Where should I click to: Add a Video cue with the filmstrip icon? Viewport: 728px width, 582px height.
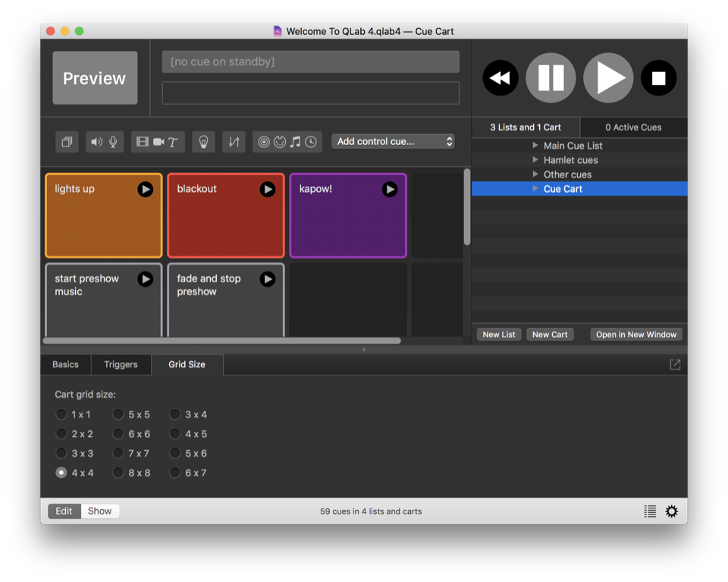[142, 142]
